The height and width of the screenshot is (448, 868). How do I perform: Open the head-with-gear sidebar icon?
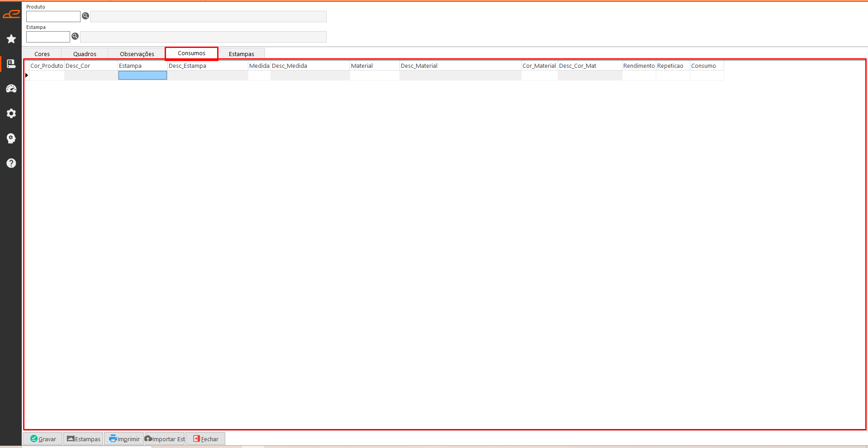[11, 138]
